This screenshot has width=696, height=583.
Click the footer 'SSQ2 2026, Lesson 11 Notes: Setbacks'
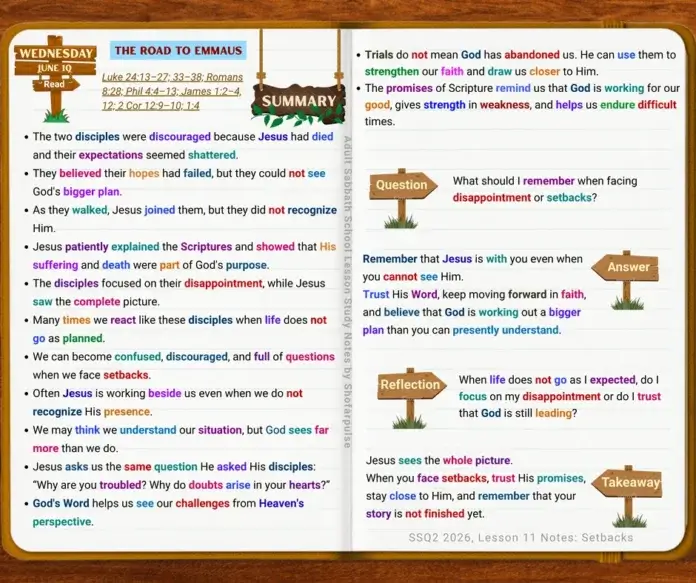pos(521,538)
